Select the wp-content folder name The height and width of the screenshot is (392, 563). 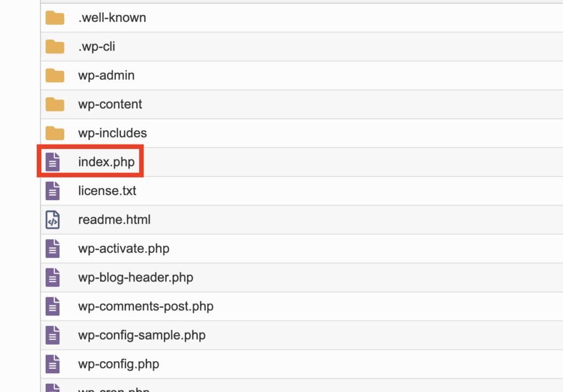pos(110,104)
